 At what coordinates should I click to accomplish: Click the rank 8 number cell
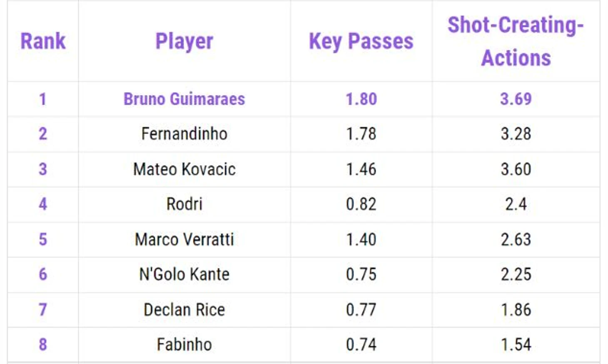point(43,345)
